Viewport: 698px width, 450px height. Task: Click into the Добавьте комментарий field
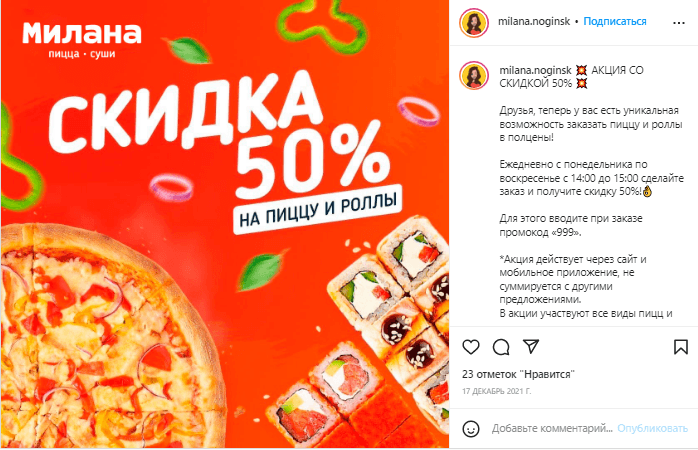click(552, 429)
